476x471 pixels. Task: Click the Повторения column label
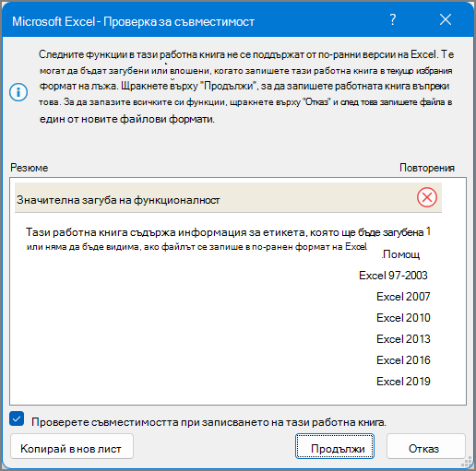(427, 168)
